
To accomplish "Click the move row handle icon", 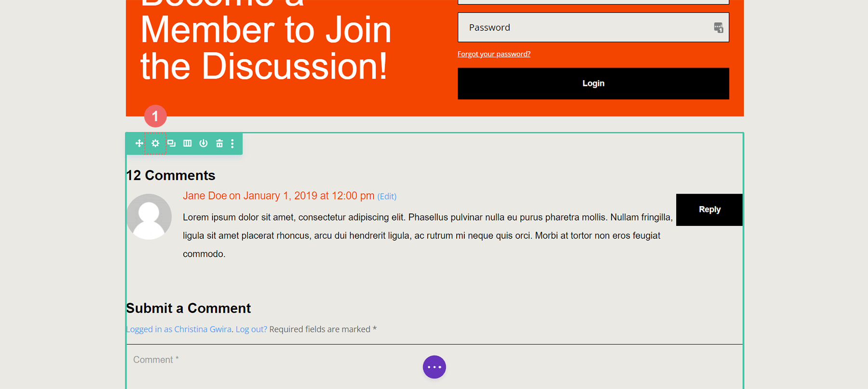I will [139, 143].
